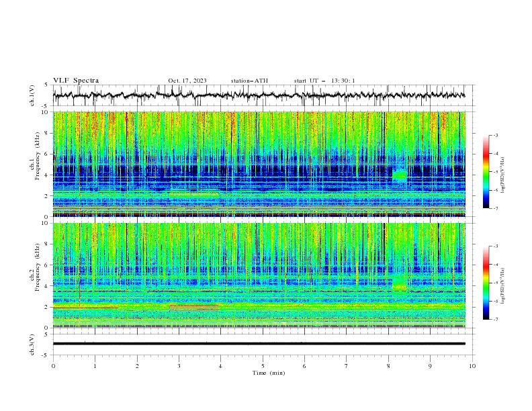Click the "ch.1(V)" axis label
532x411 pixels.
click(x=32, y=95)
